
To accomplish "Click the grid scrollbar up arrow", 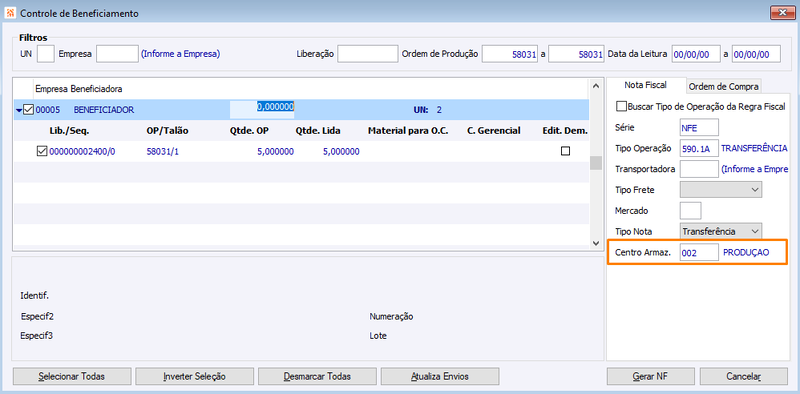I will tap(595, 87).
